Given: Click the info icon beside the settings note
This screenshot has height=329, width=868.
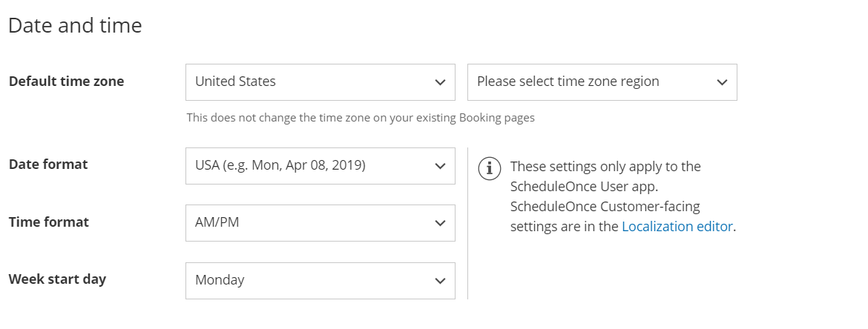Looking at the screenshot, I should click(488, 169).
